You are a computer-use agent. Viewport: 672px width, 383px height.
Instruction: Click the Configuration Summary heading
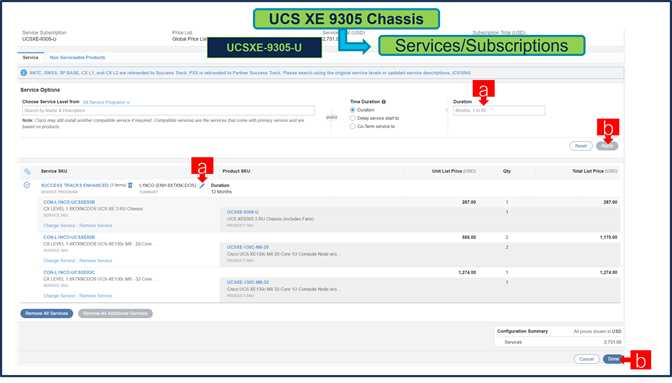pyautogui.click(x=522, y=332)
